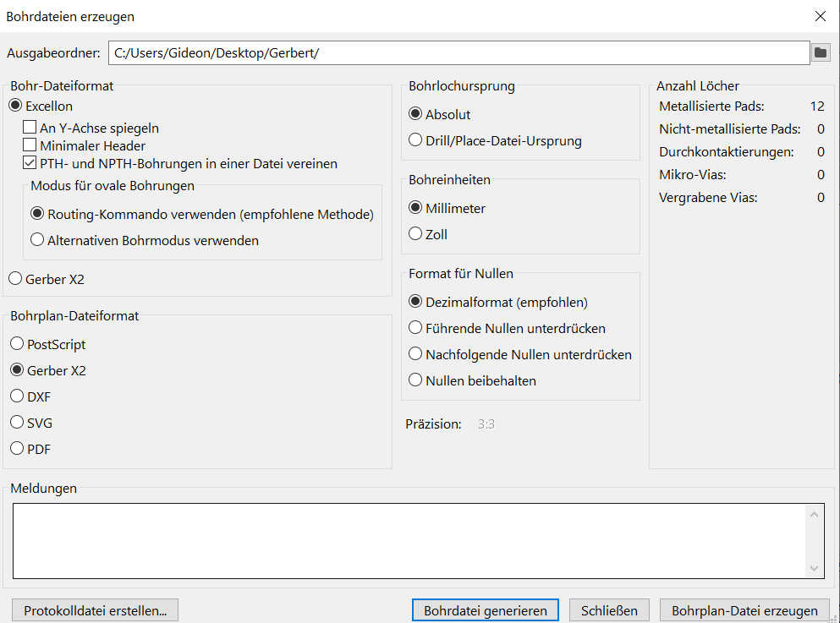This screenshot has width=840, height=623.
Task: Select 'Nullen beibehalten' radio button
Action: (415, 380)
